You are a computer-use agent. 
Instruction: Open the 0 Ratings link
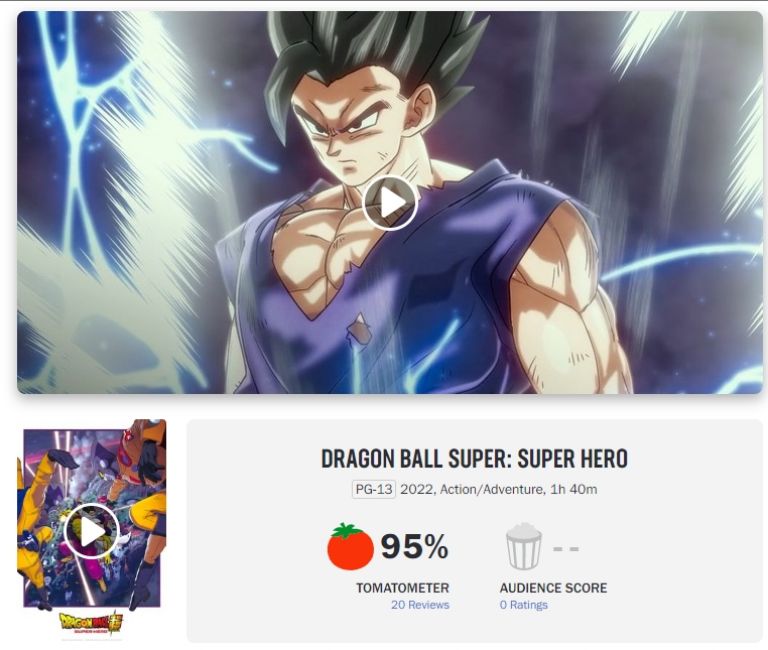(524, 605)
